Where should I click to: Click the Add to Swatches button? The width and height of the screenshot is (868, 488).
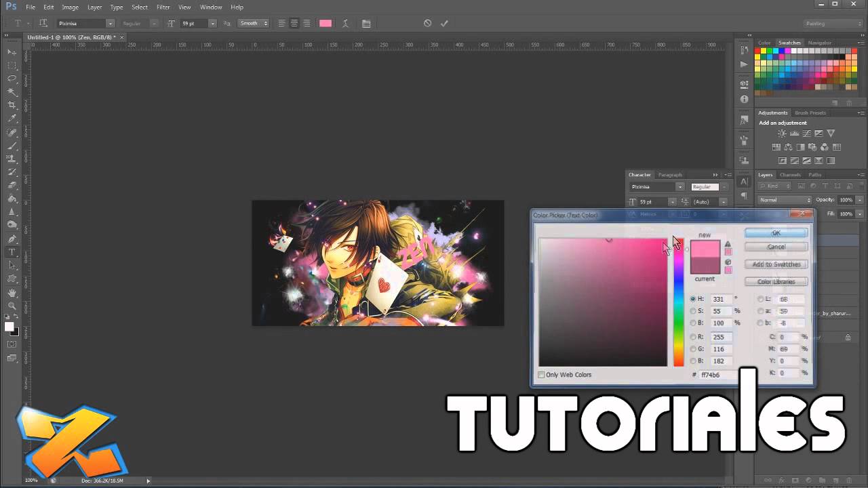tap(776, 264)
